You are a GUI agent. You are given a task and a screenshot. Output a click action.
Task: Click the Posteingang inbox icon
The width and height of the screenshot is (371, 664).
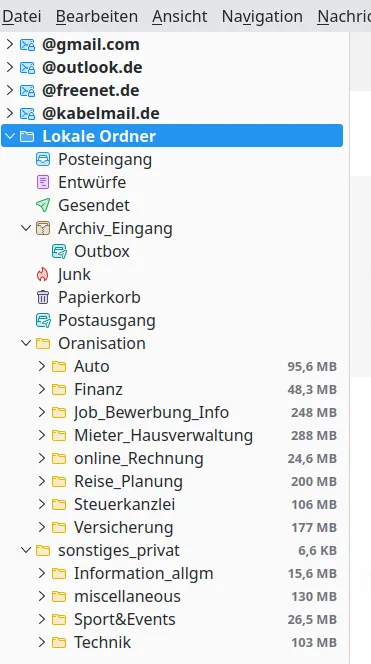click(x=43, y=159)
